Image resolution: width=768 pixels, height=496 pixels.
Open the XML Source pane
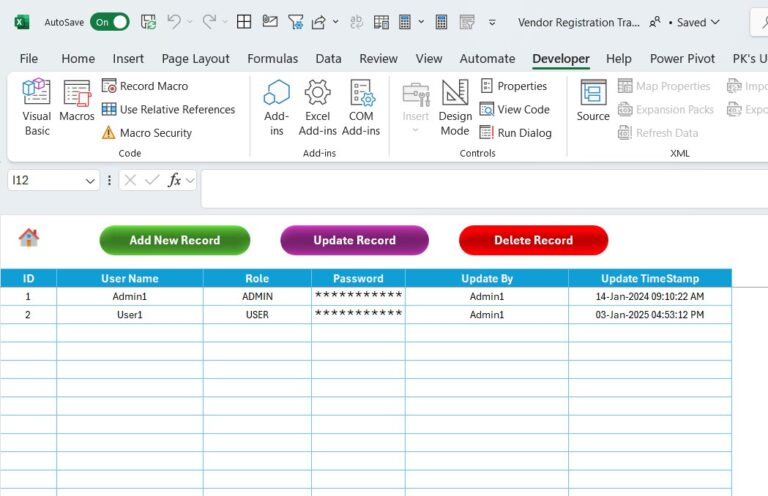pos(593,101)
